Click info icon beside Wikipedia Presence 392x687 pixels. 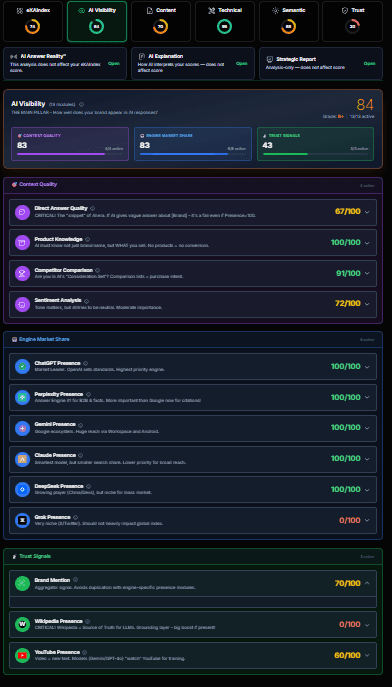pos(87,621)
